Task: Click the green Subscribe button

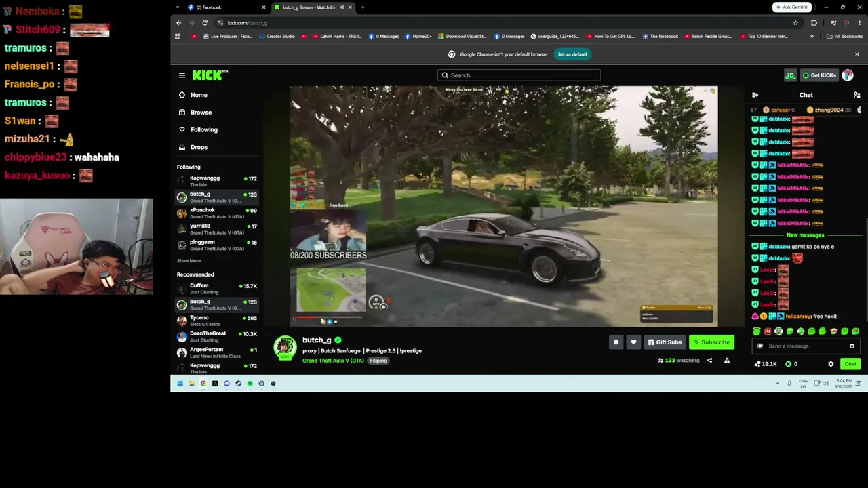Action: (x=711, y=342)
